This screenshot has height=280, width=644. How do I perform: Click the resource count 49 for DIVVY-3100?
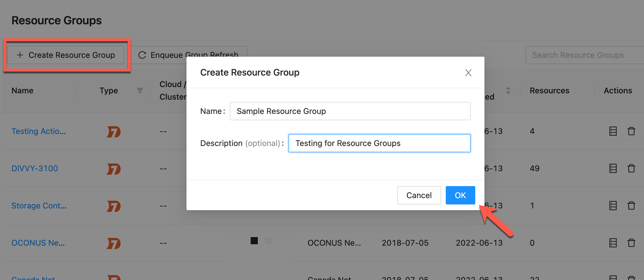535,168
